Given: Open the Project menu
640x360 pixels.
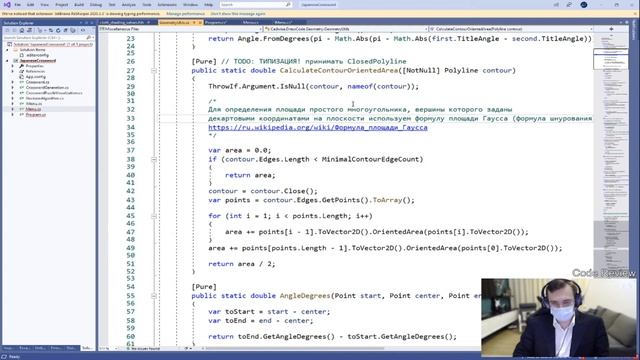Looking at the screenshot, I should [x=62, y=4].
